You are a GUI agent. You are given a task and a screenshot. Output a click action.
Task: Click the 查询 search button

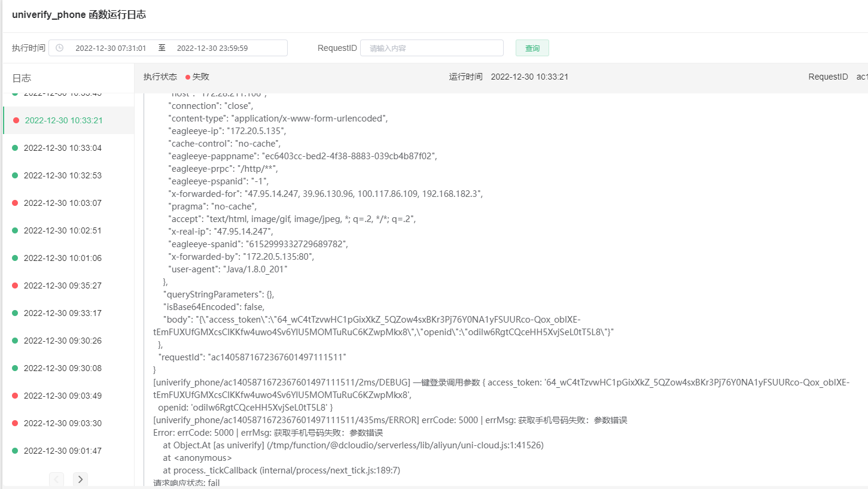click(532, 48)
